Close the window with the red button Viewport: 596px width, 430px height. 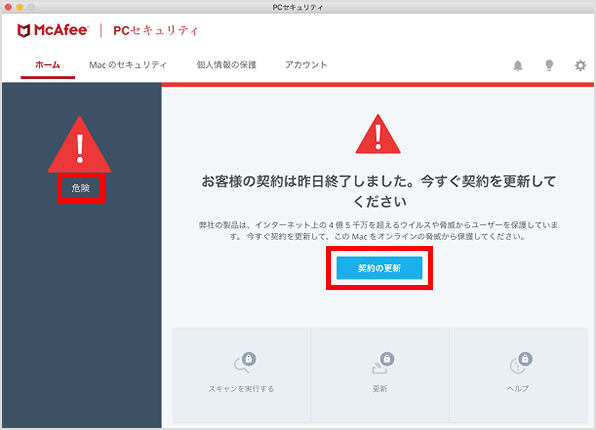8,7
